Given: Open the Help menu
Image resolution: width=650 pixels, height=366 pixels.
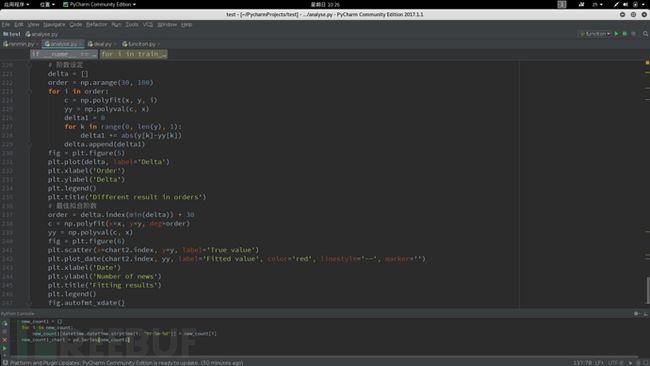Looking at the screenshot, I should point(187,24).
